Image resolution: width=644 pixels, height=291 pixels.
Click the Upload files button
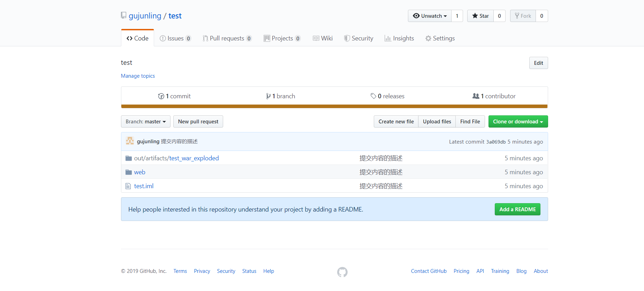point(437,122)
